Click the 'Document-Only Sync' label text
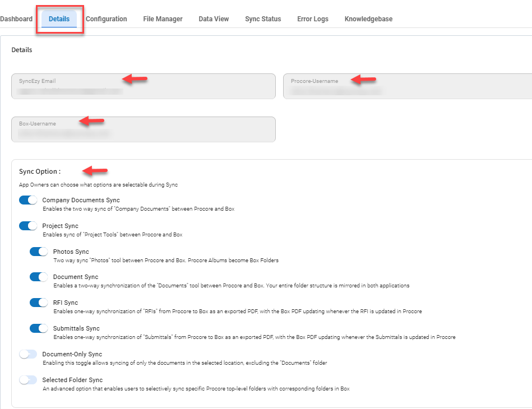The height and width of the screenshot is (409, 532). pyautogui.click(x=72, y=354)
